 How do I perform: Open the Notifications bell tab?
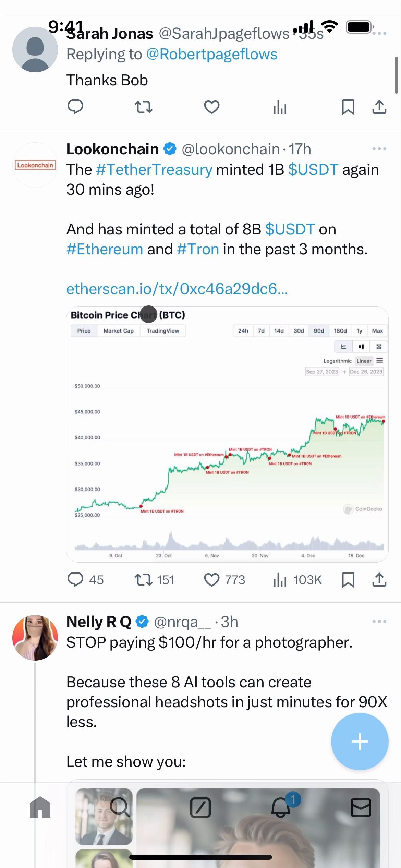(x=281, y=807)
